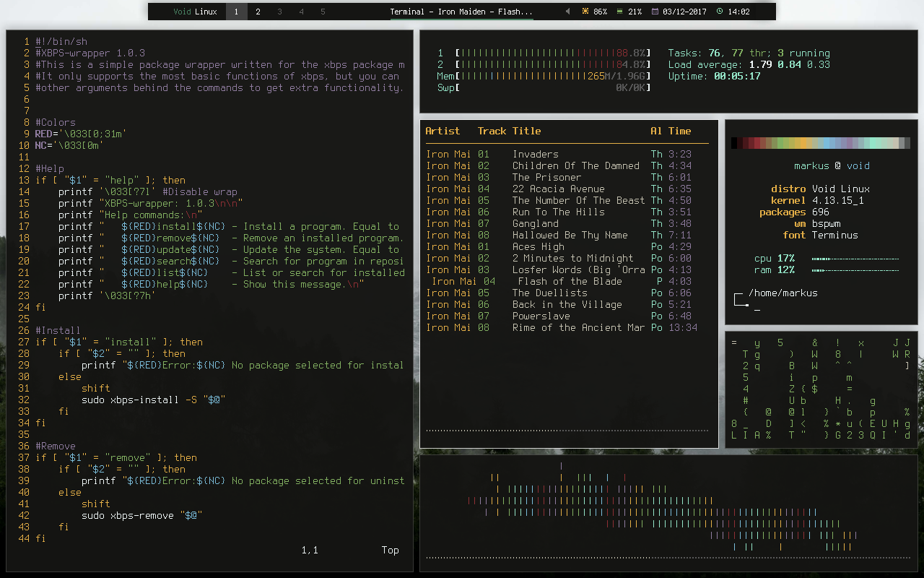Switch to workspace 2
This screenshot has height=578, width=924.
(258, 12)
